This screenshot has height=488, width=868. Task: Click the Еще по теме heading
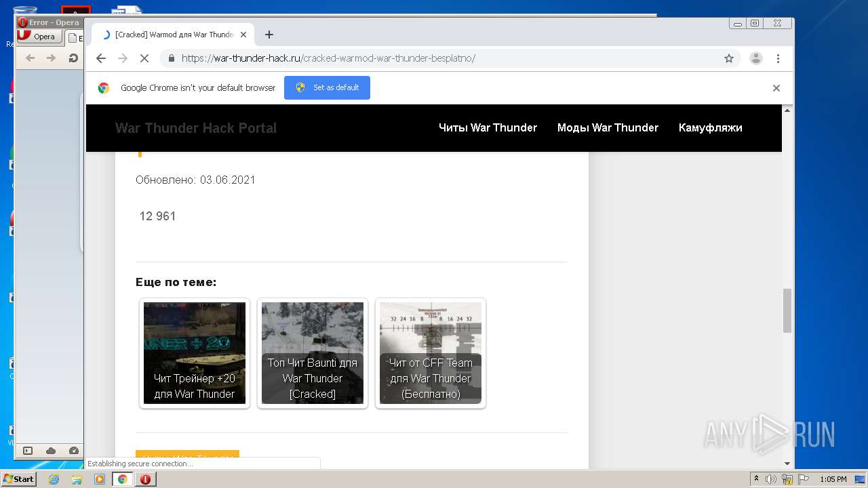(x=176, y=282)
